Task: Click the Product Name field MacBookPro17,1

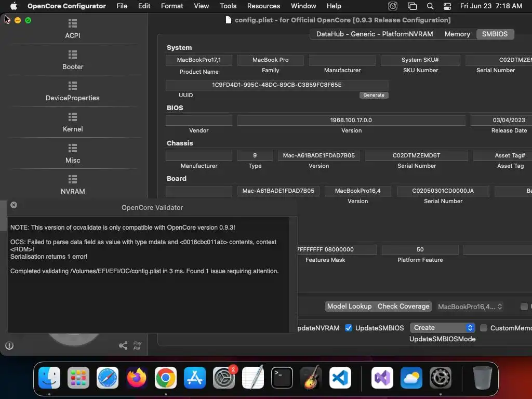Action: click(199, 60)
